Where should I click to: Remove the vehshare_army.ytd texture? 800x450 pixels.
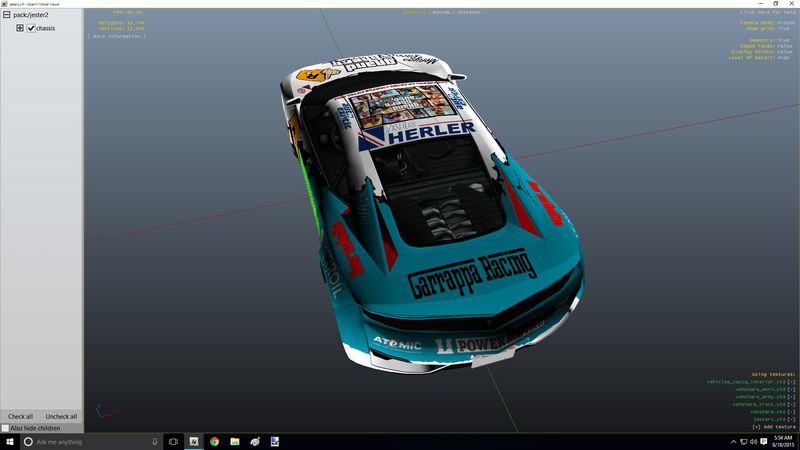tap(791, 396)
